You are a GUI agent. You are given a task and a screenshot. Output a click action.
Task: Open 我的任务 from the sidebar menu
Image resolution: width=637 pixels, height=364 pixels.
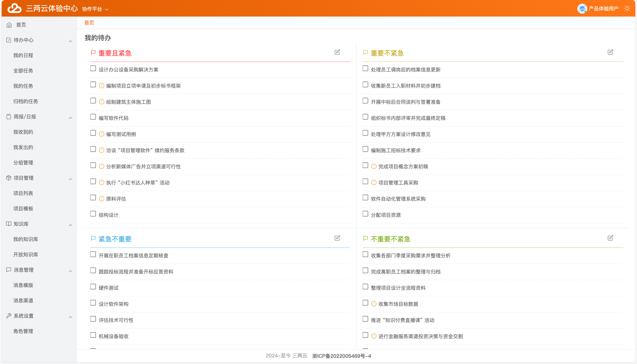pos(23,86)
